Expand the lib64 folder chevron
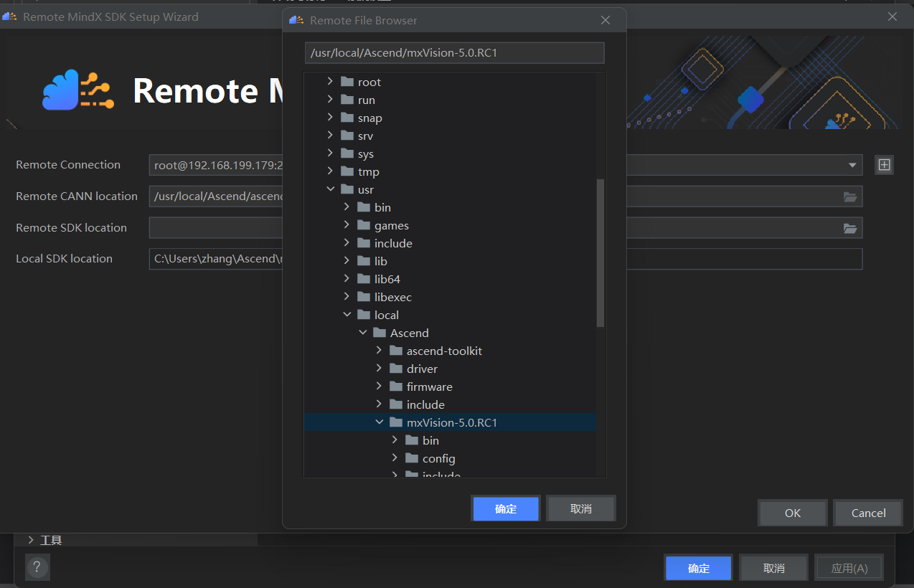This screenshot has height=588, width=914. [x=347, y=279]
